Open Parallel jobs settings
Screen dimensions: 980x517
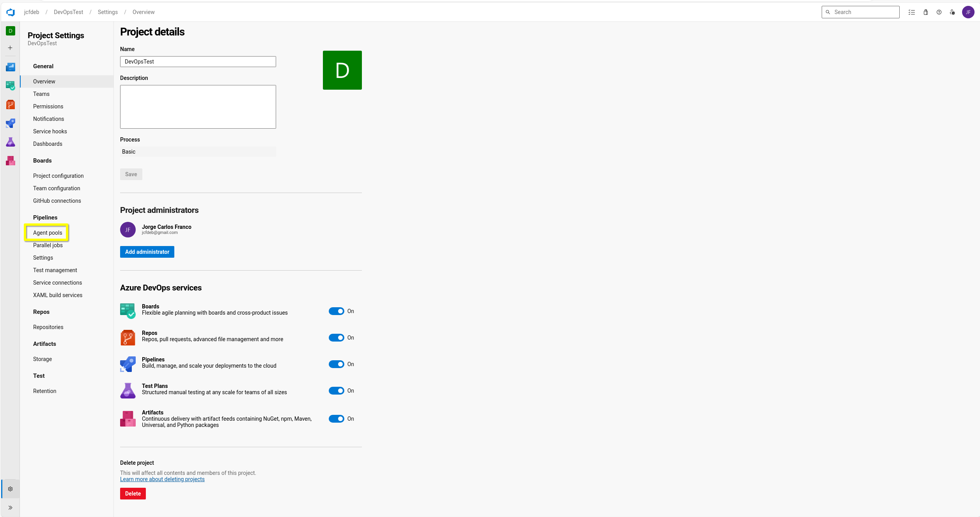click(67, 245)
